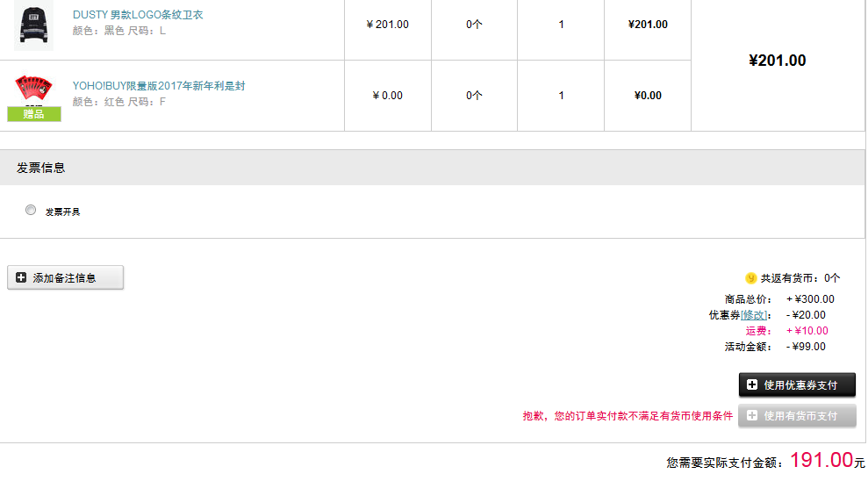Click the 修改 link next to 优惠券
Image resolution: width=868 pixels, height=481 pixels.
754,315
